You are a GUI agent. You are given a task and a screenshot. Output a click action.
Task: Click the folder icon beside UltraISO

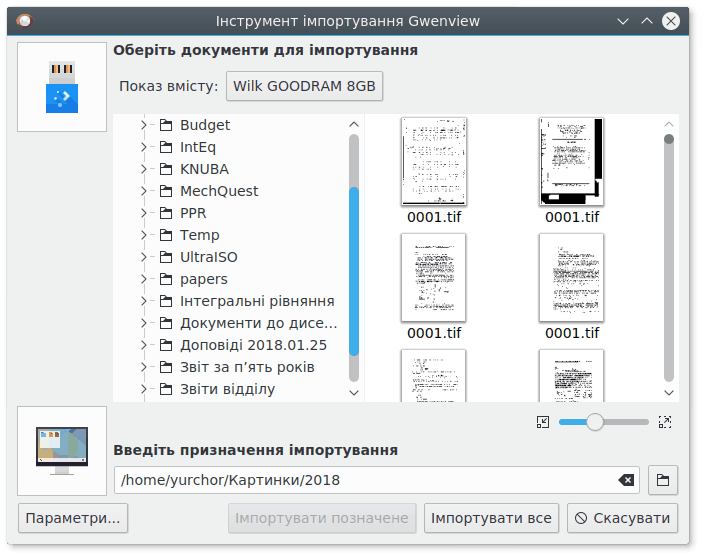pos(166,257)
